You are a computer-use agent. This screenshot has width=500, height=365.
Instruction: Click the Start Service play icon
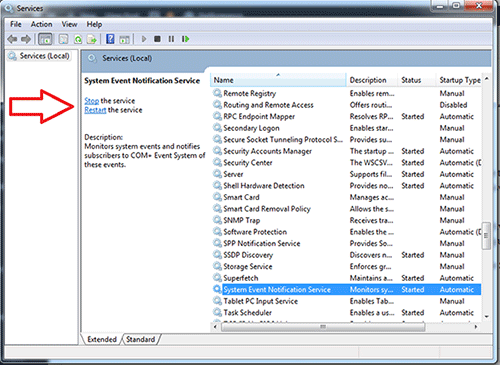pyautogui.click(x=144, y=39)
